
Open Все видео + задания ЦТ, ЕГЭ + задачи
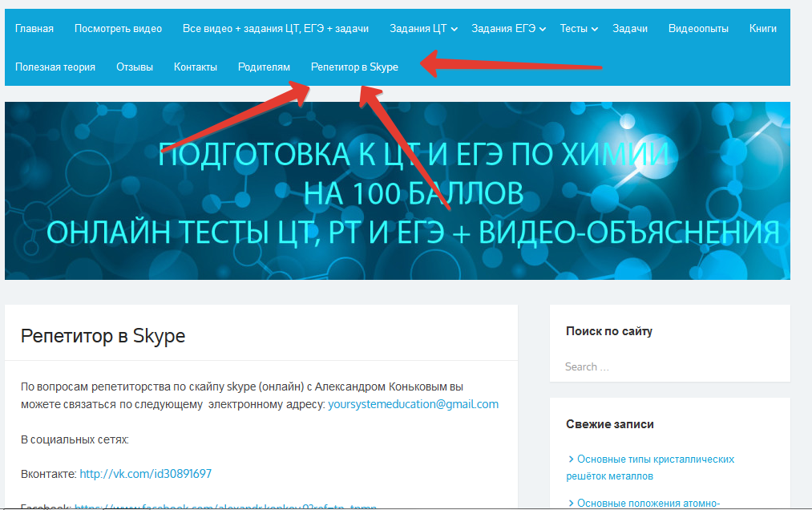276,29
